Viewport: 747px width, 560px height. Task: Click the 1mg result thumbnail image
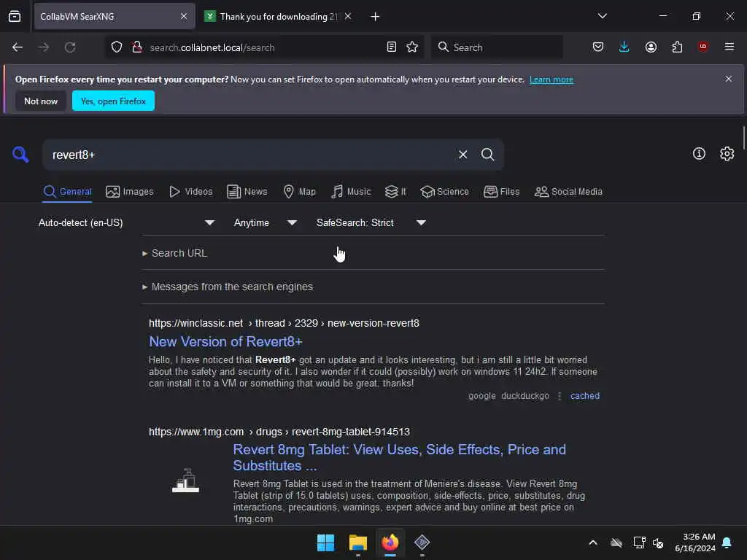pyautogui.click(x=186, y=480)
